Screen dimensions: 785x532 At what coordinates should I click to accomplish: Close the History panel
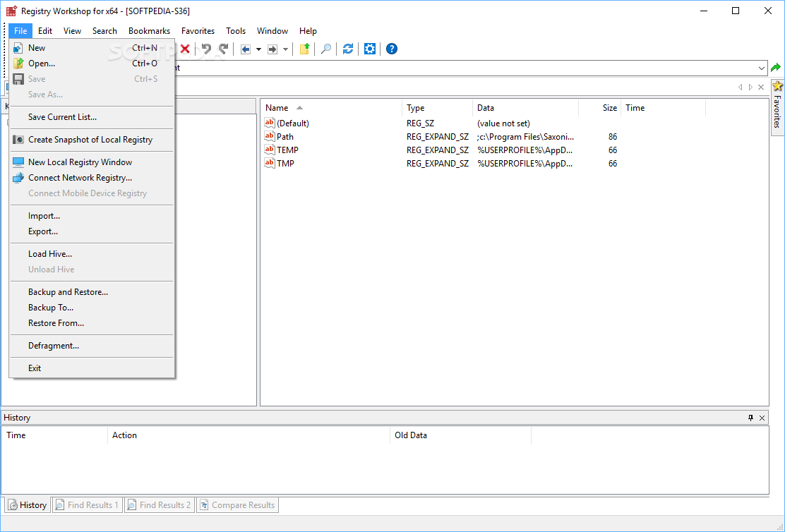(x=762, y=418)
